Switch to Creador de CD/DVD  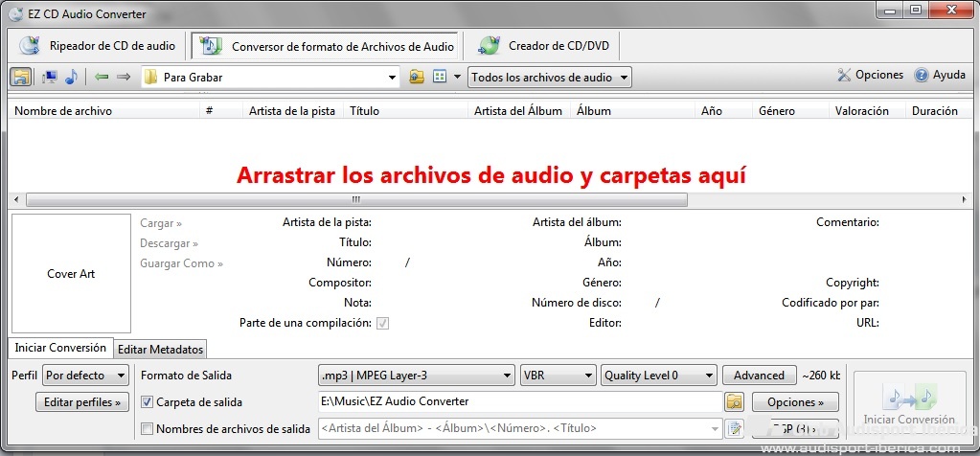pyautogui.click(x=542, y=46)
